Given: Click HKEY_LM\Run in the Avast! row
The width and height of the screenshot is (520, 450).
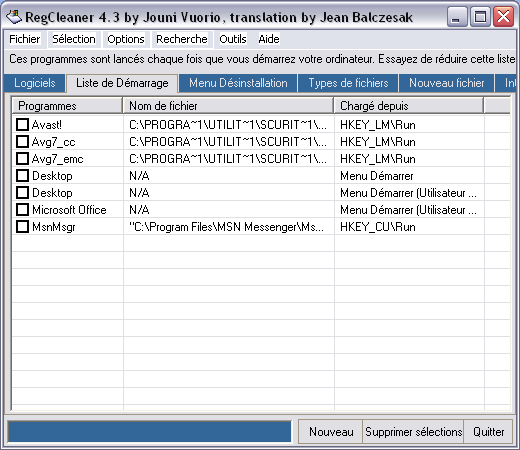Looking at the screenshot, I should (x=409, y=125).
